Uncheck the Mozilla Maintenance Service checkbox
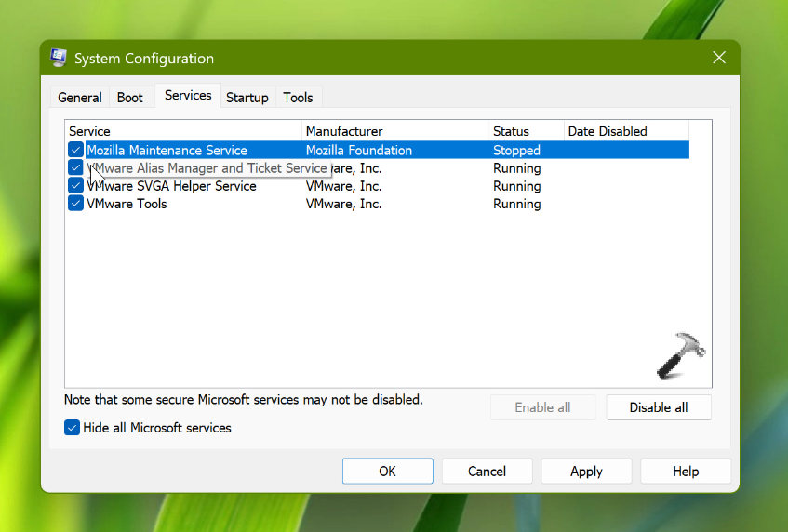 75,150
